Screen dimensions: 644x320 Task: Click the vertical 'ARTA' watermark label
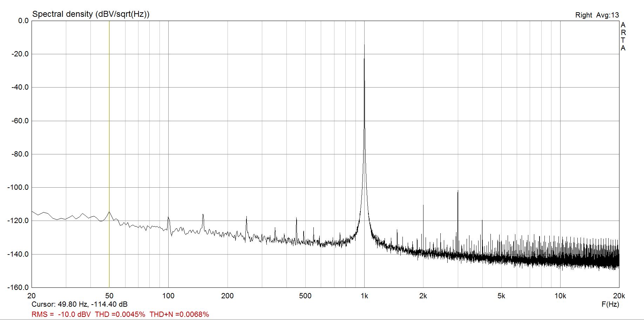pyautogui.click(x=623, y=36)
